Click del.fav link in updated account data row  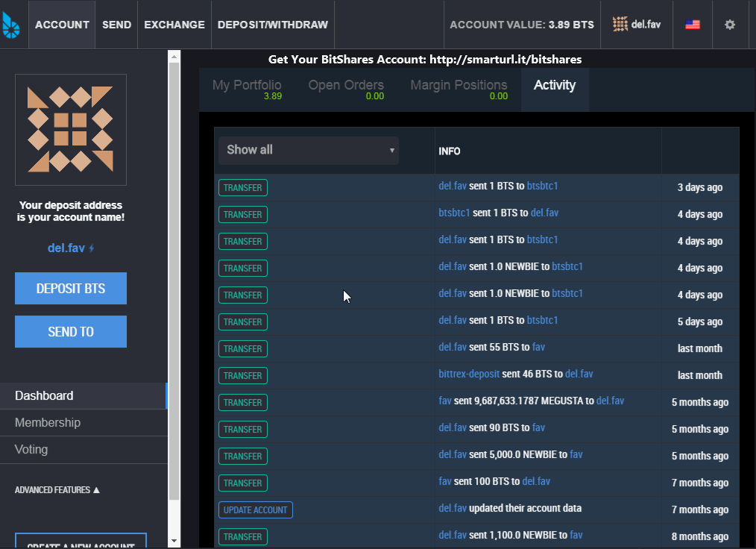click(x=453, y=508)
